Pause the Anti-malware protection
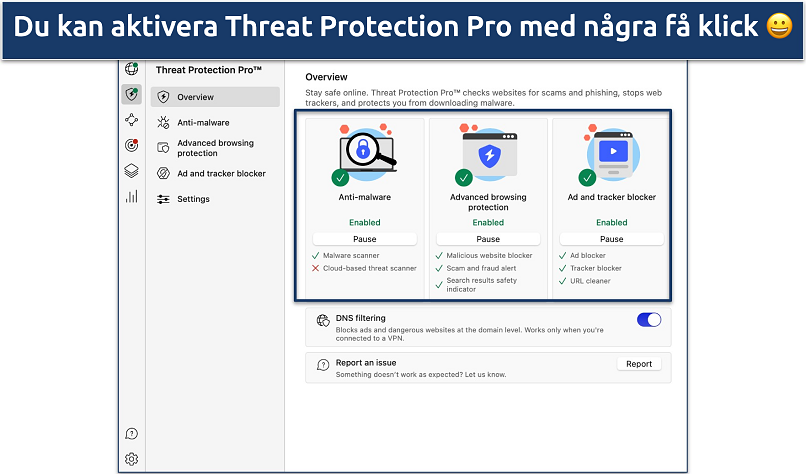The width and height of the screenshot is (806, 474). (364, 239)
